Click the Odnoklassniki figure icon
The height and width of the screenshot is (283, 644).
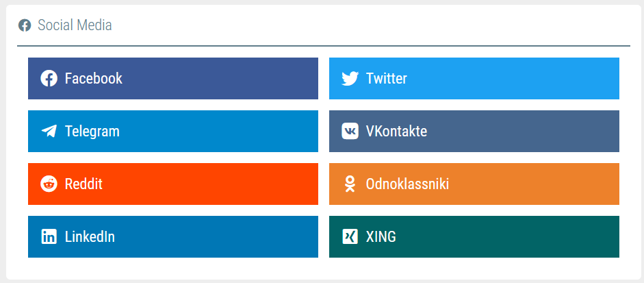pyautogui.click(x=350, y=184)
